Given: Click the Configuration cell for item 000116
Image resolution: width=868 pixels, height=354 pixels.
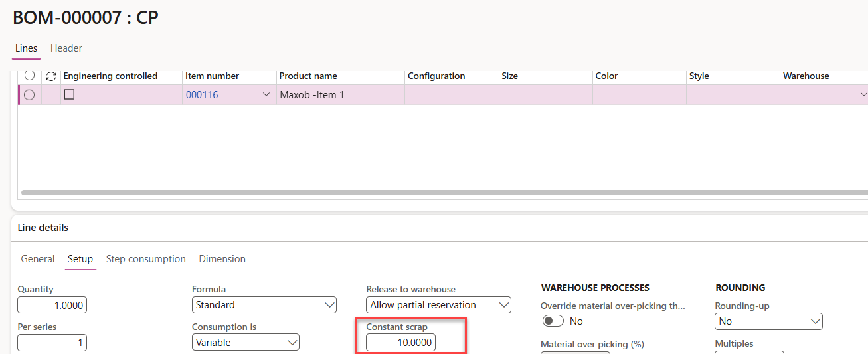Looking at the screenshot, I should (x=452, y=95).
